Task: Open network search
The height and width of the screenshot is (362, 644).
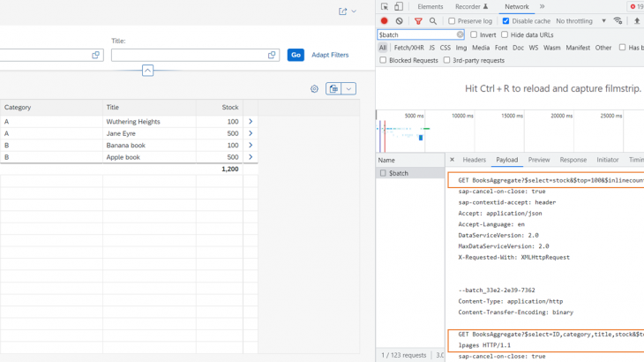Action: [433, 21]
